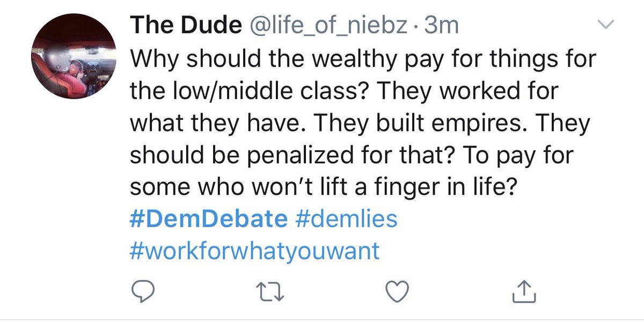Follow the #demlies hashtag link
This screenshot has height=322, width=644.
[347, 219]
